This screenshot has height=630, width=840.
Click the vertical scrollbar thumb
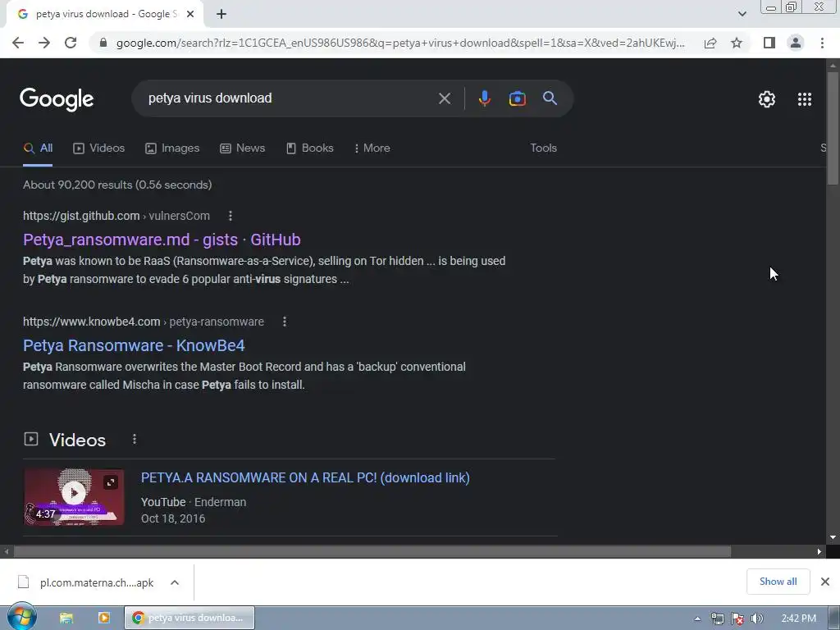point(833,129)
